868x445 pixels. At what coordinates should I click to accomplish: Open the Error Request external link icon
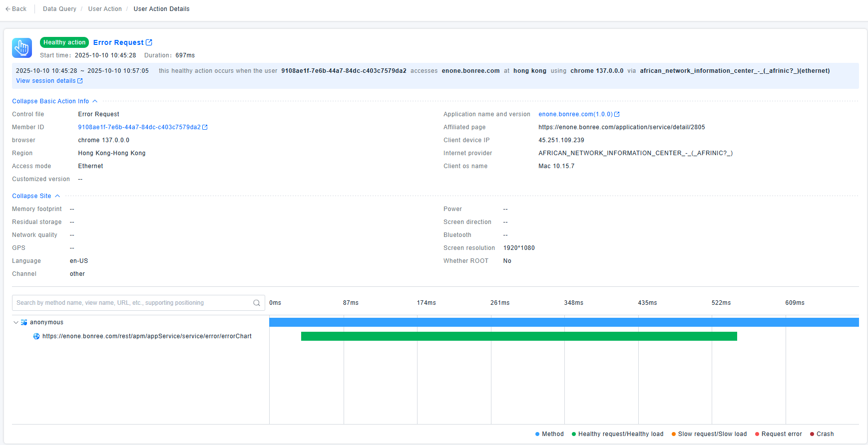pos(149,42)
